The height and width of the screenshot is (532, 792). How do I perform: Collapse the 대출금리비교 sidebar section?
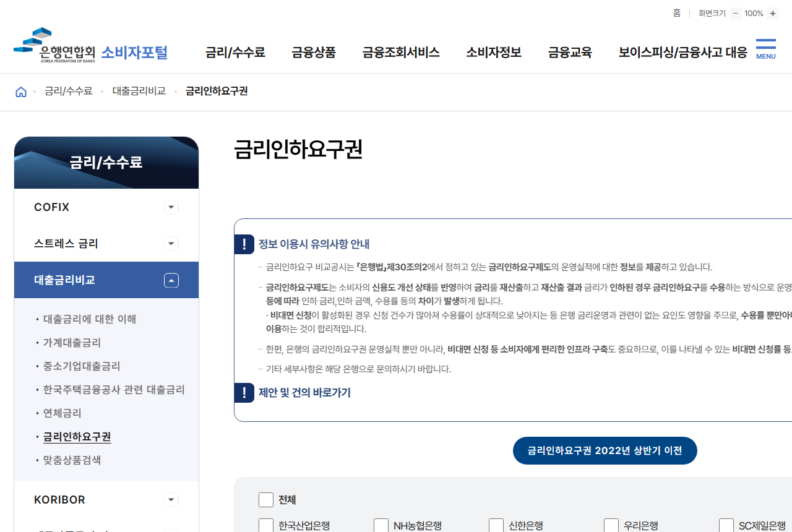coord(171,280)
